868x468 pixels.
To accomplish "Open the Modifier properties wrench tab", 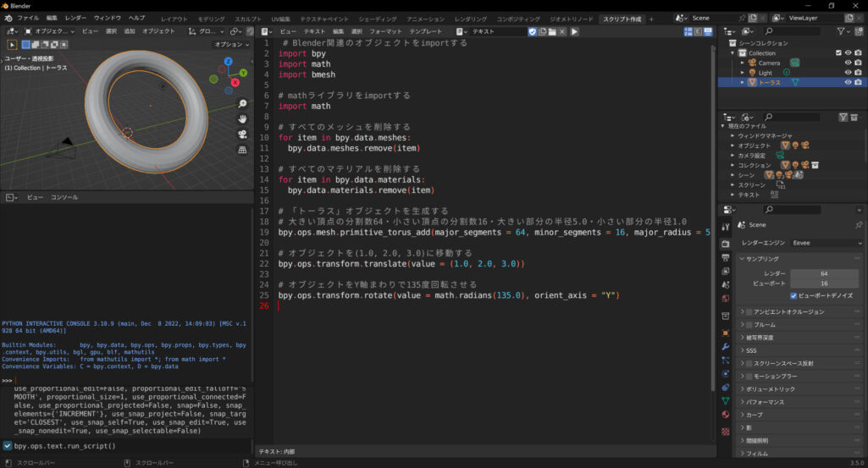I will tap(726, 347).
